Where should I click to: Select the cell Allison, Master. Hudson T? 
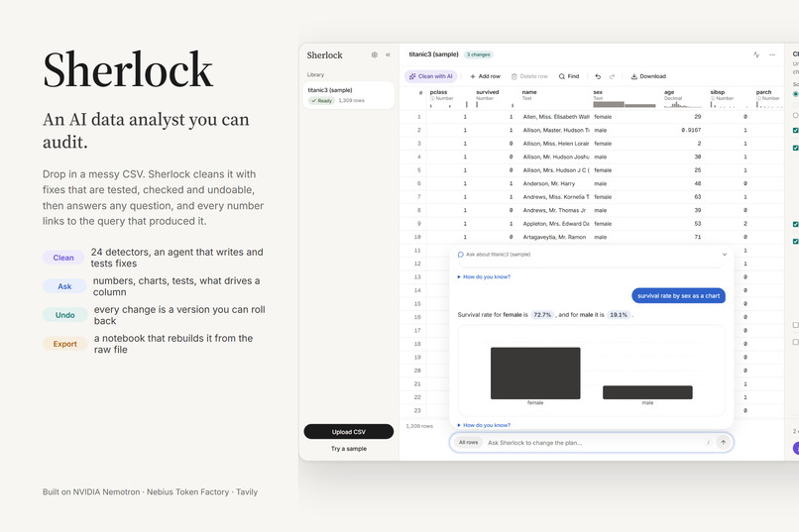click(555, 131)
